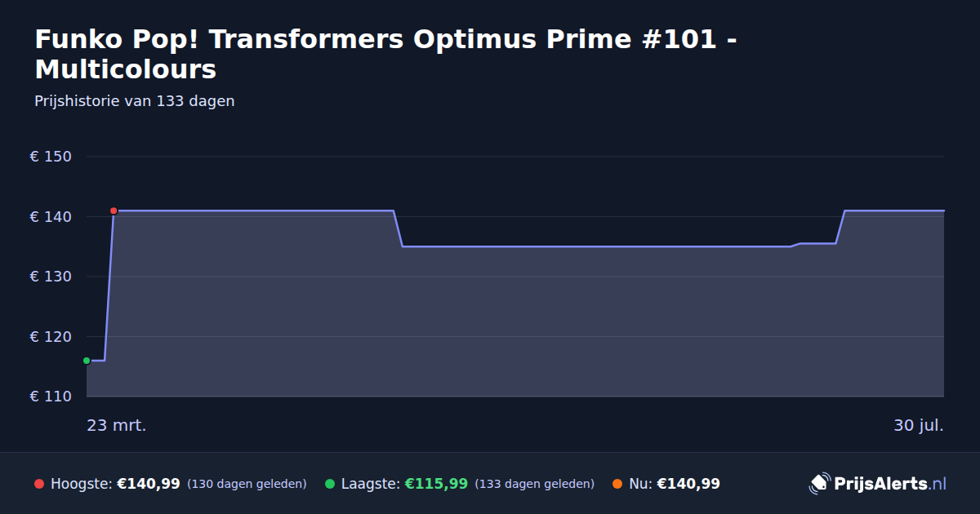The image size is (980, 514).
Task: Select the € 120 axis label
Action: pos(51,337)
